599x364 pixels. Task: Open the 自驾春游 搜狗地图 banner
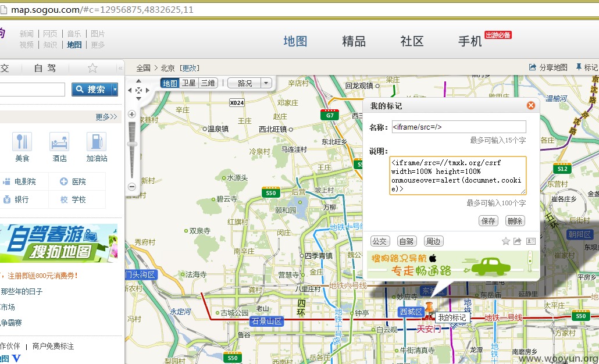click(x=58, y=244)
